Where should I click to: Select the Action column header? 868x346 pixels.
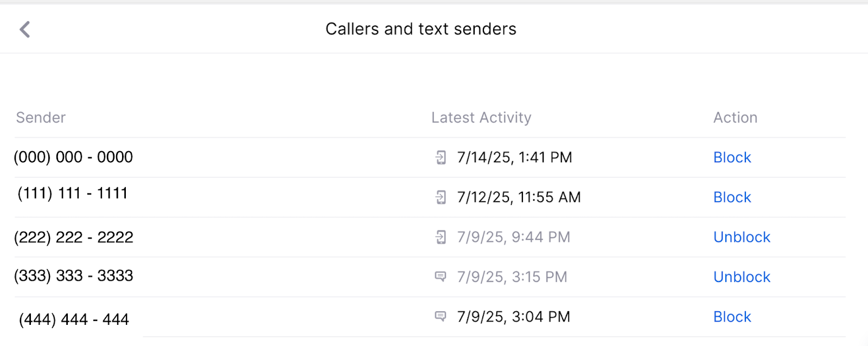click(x=735, y=118)
